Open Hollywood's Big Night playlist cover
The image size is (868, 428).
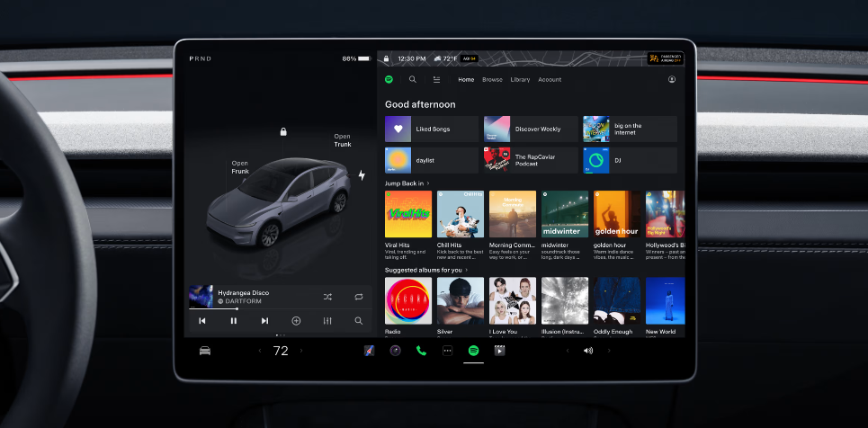[666, 214]
